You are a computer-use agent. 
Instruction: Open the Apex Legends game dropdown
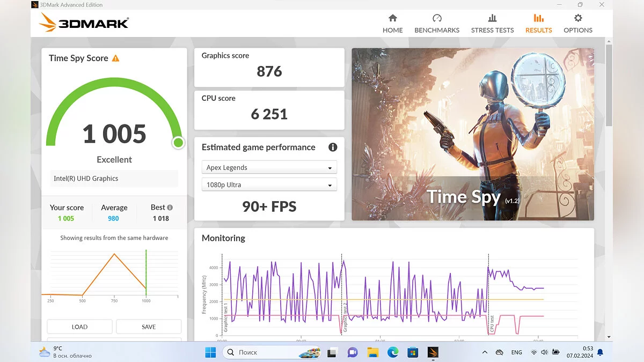point(269,168)
